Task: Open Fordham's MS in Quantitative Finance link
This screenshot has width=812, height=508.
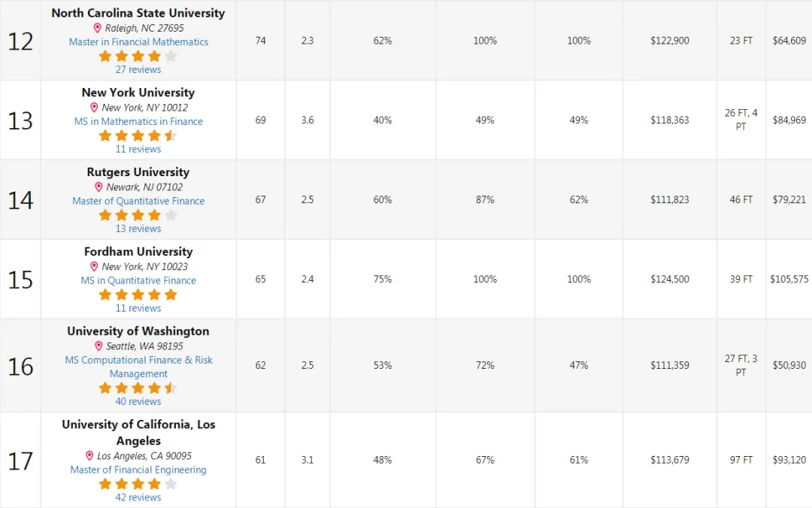Action: tap(138, 281)
